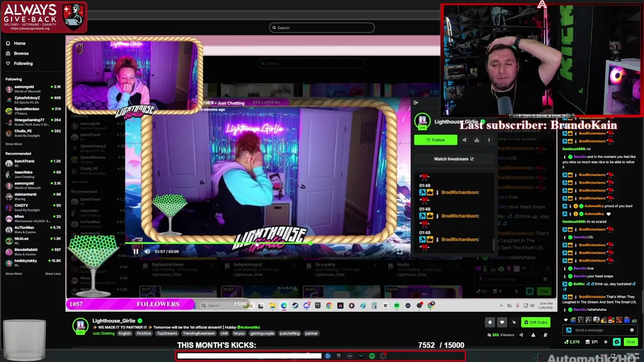The image size is (644, 362).
Task: Follow Lighthouse_Girlie in clip panel
Action: 436,140
